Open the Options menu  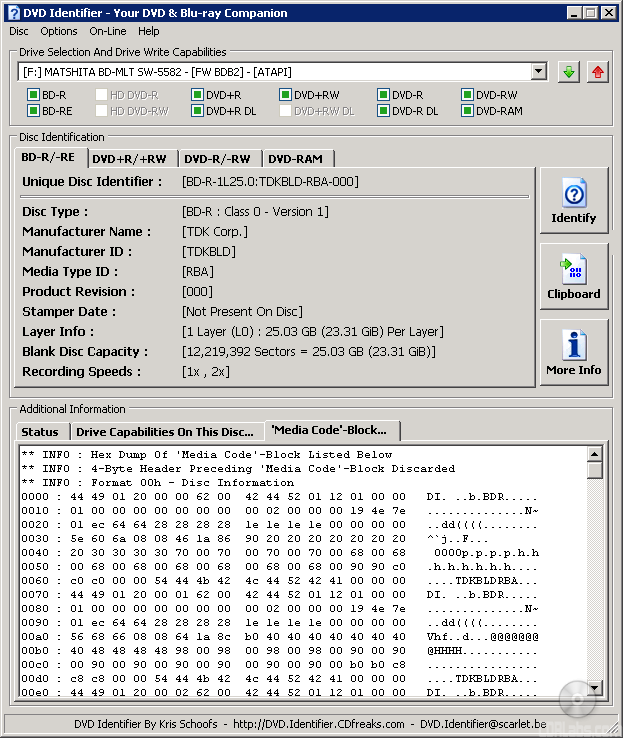click(59, 31)
